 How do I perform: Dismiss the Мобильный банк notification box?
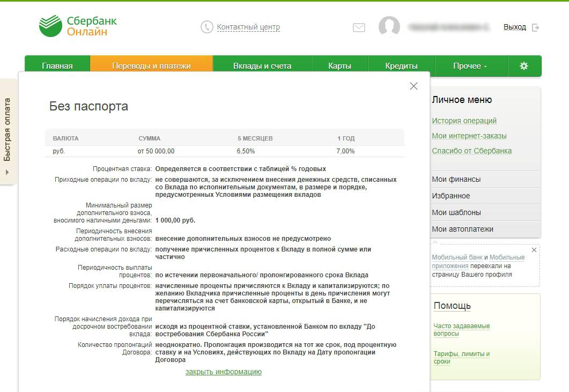coord(534,250)
